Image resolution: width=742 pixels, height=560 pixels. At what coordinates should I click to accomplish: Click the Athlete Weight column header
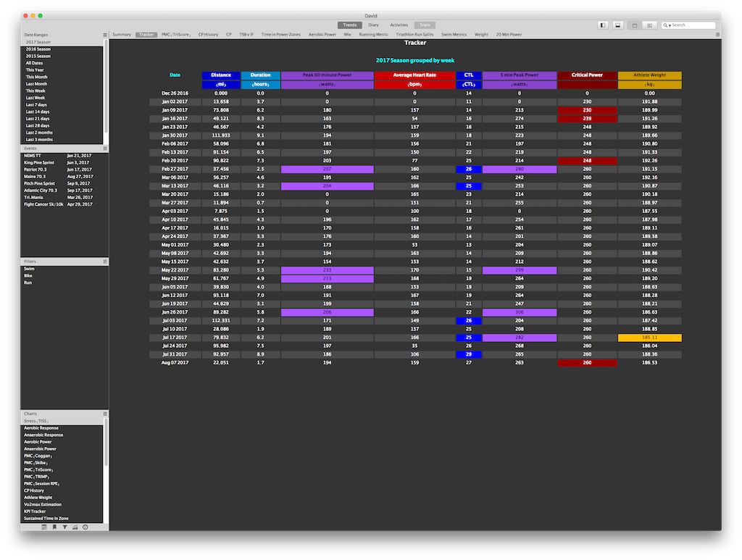(x=650, y=75)
